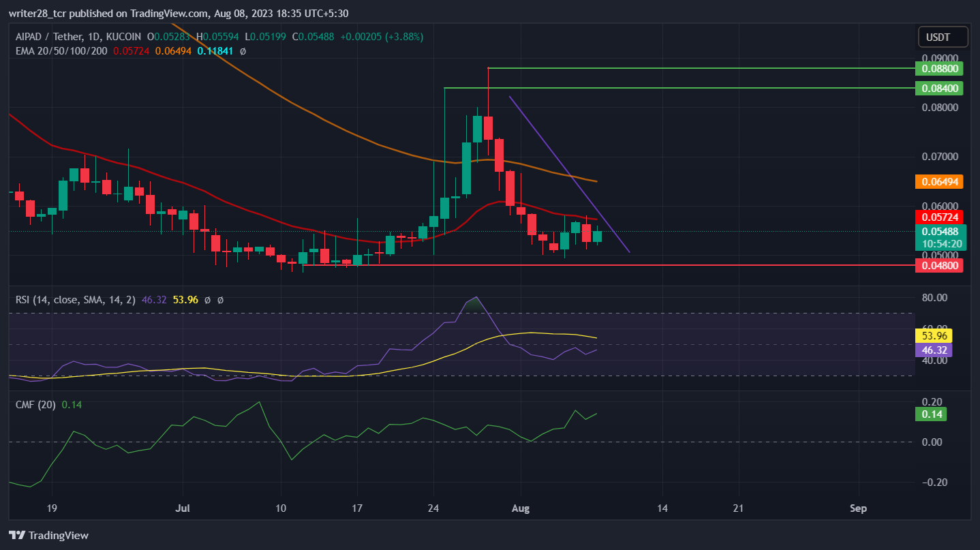The width and height of the screenshot is (980, 550).
Task: Click the current price label with countdown 10:54:20
Action: pyautogui.click(x=940, y=238)
